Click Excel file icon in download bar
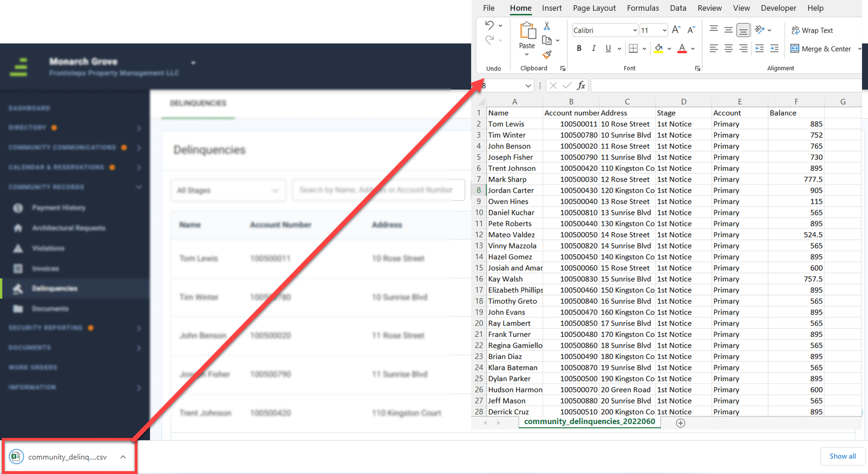Viewport: 868px width, 474px height. (16, 457)
